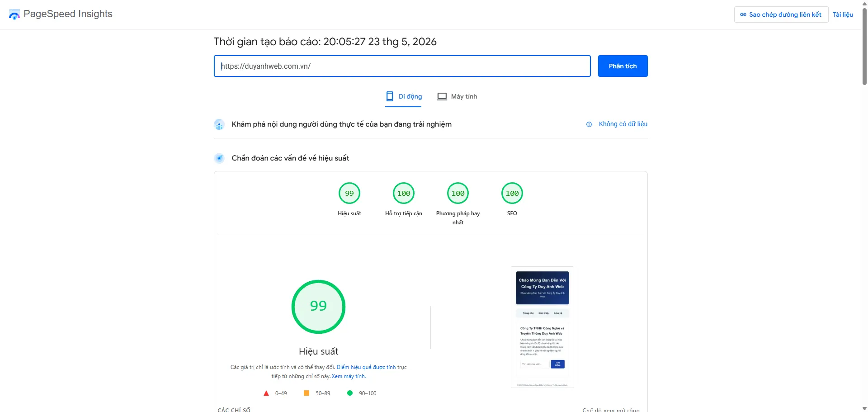Click the CÁC CHỈ SỐ label

click(234, 410)
